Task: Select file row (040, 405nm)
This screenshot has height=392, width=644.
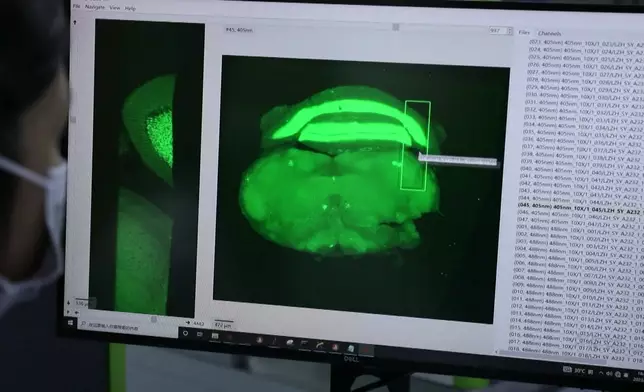Action: (x=582, y=171)
